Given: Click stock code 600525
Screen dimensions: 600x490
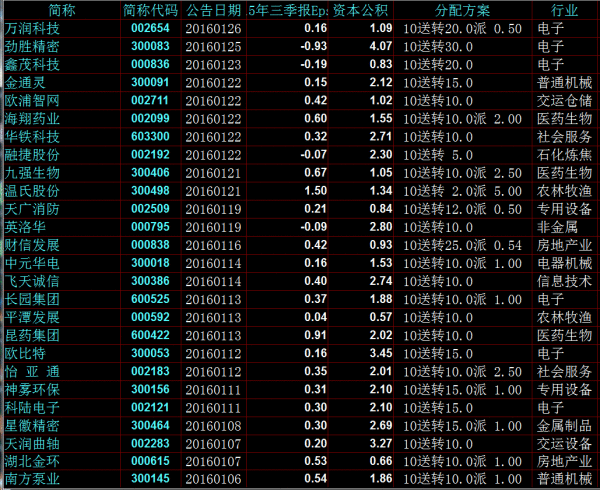Looking at the screenshot, I should pyautogui.click(x=150, y=299).
